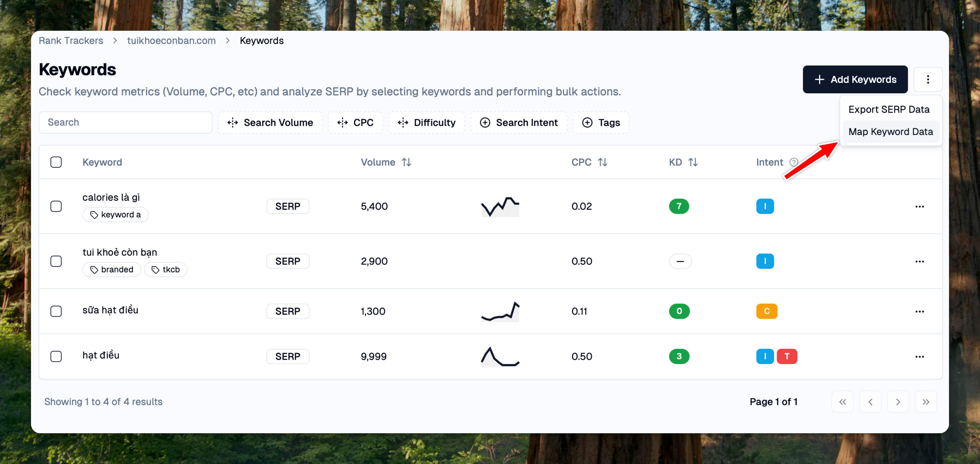Focus the keyword Search field
The width and height of the screenshot is (980, 464).
point(126,123)
